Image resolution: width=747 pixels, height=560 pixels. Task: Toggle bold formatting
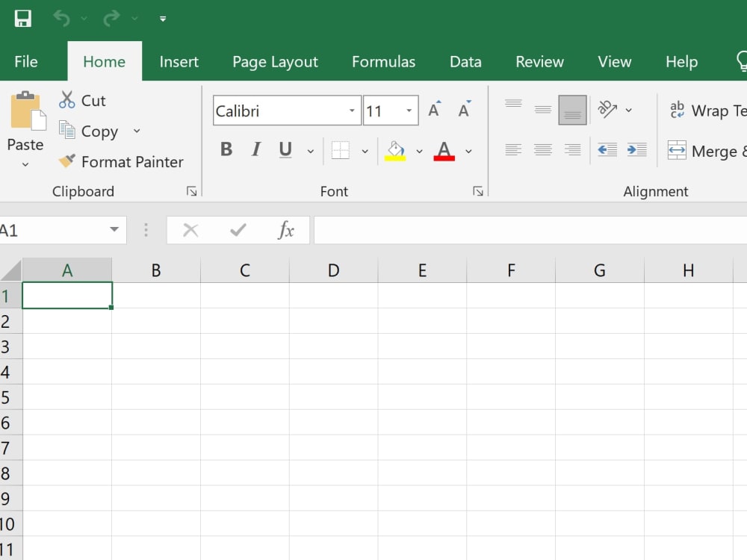click(x=226, y=149)
